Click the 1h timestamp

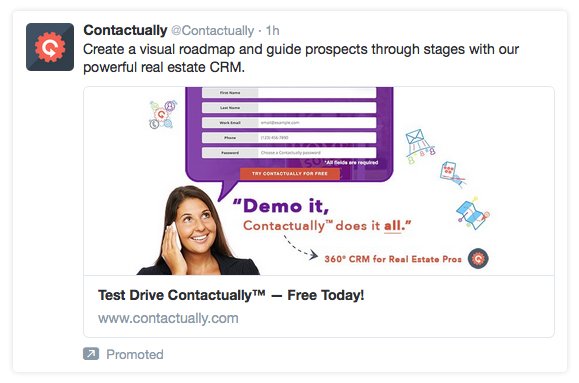[273, 31]
